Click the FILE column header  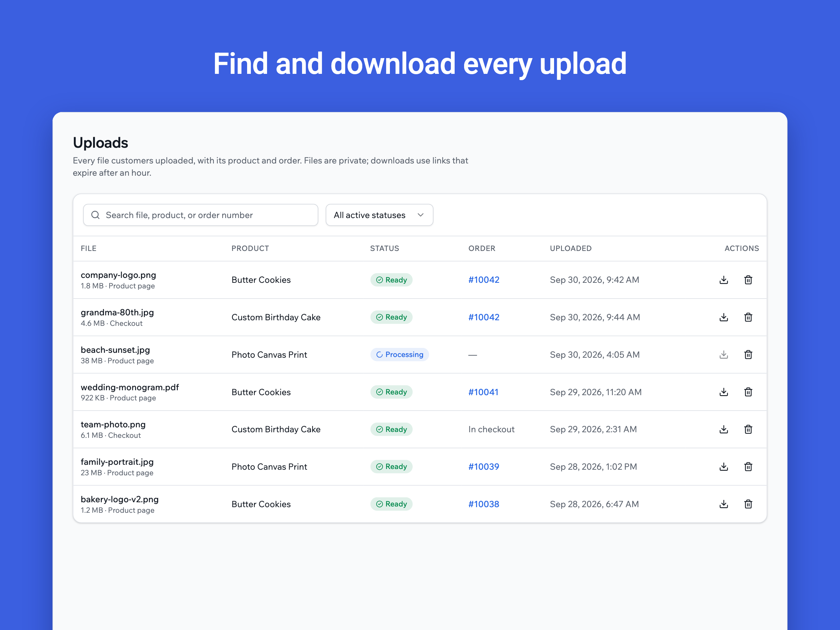pyautogui.click(x=89, y=248)
